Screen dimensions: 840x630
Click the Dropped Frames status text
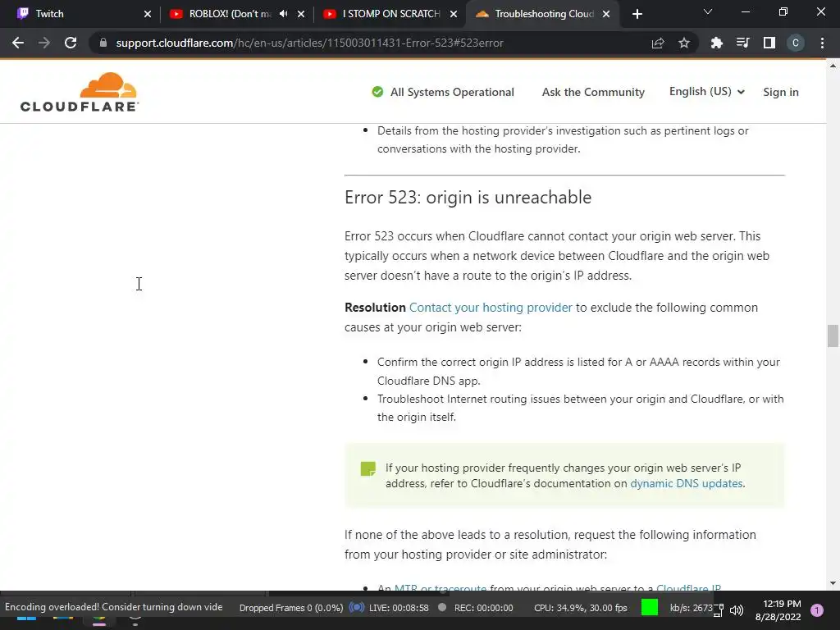click(x=291, y=608)
